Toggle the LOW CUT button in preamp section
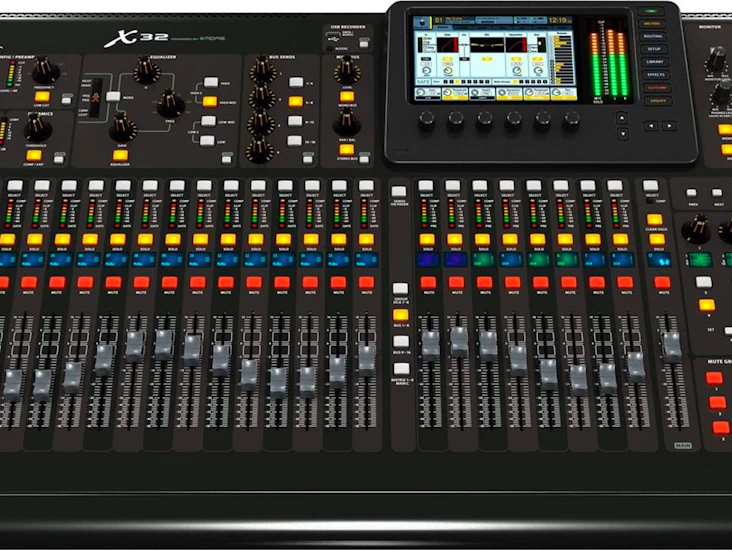Viewport: 732px width, 550px height. [x=42, y=97]
